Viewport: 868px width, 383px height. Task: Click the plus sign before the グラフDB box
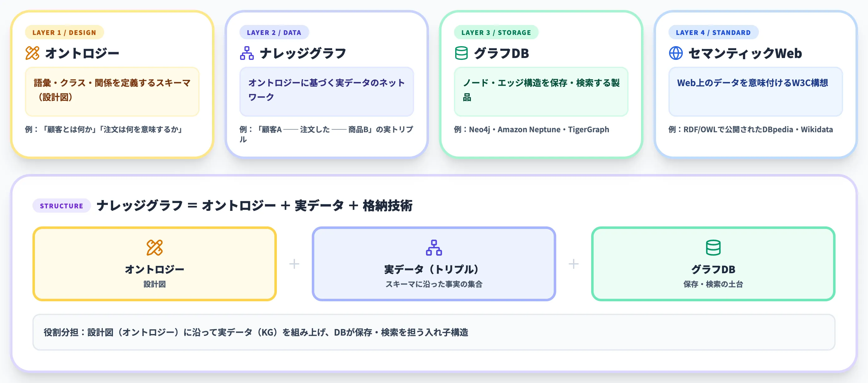(x=573, y=264)
